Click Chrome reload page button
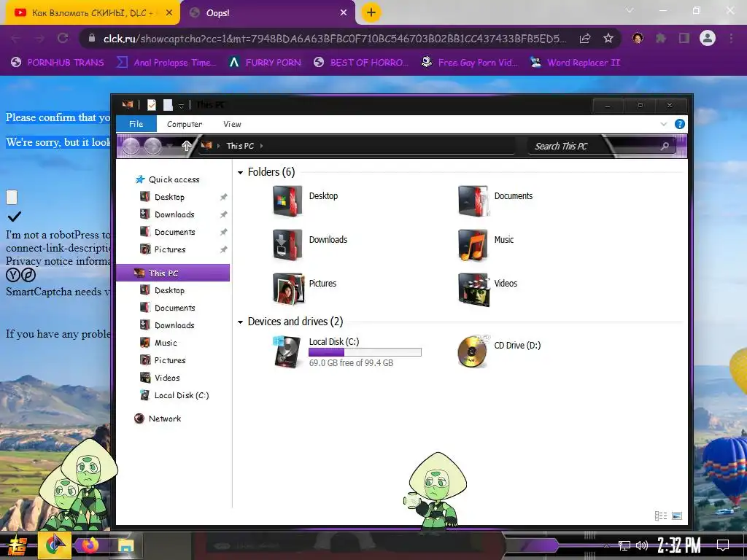Image resolution: width=747 pixels, height=560 pixels. coord(63,38)
